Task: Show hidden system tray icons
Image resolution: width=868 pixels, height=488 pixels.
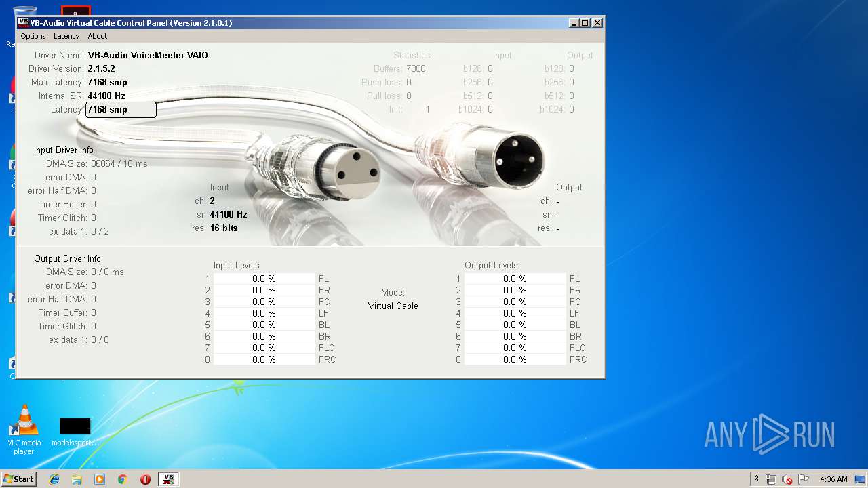Action: pyautogui.click(x=756, y=479)
